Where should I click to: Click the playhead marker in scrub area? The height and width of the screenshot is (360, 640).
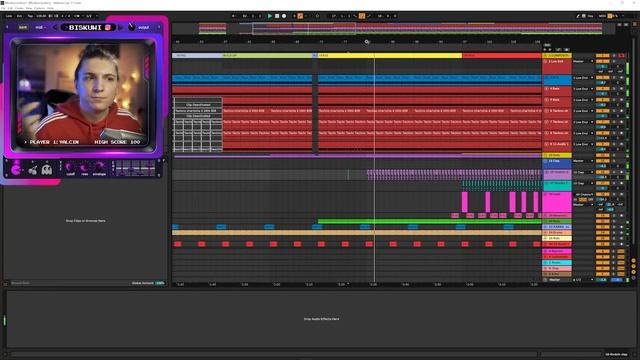(367, 42)
